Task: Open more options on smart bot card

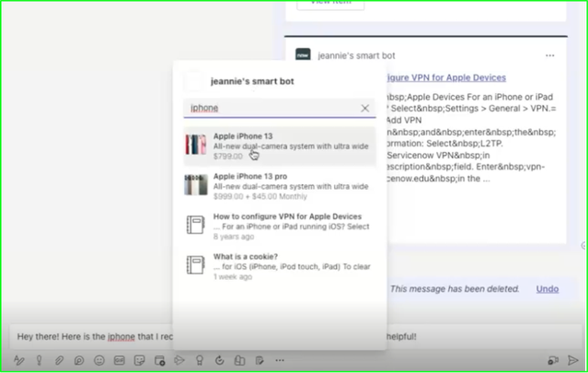Action: (549, 55)
